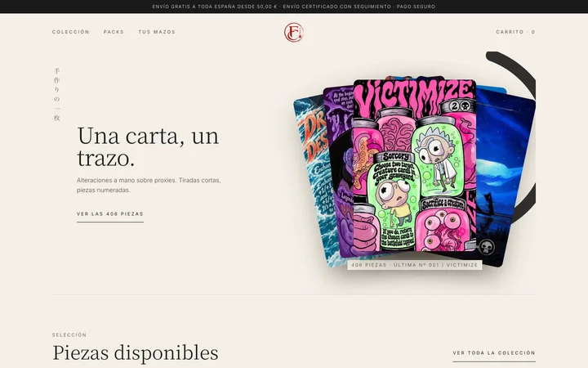This screenshot has height=368, width=588.
Task: Click the Selección section label
Action: tap(69, 334)
